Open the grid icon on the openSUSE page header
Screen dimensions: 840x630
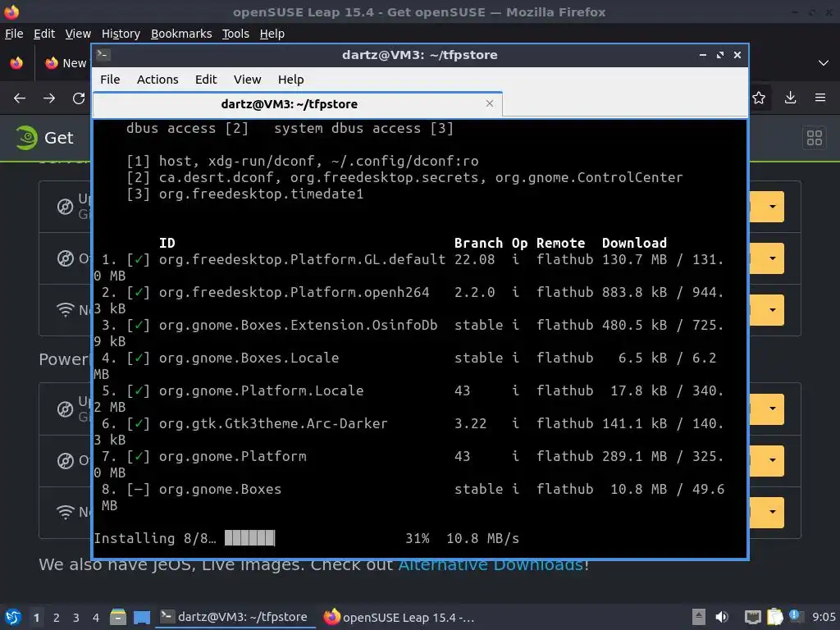pos(815,138)
